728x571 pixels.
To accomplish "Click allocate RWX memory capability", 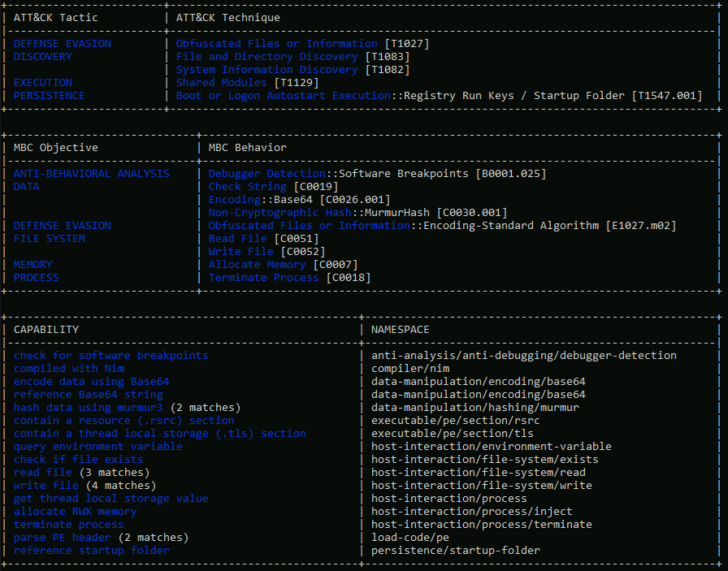I will [x=76, y=512].
